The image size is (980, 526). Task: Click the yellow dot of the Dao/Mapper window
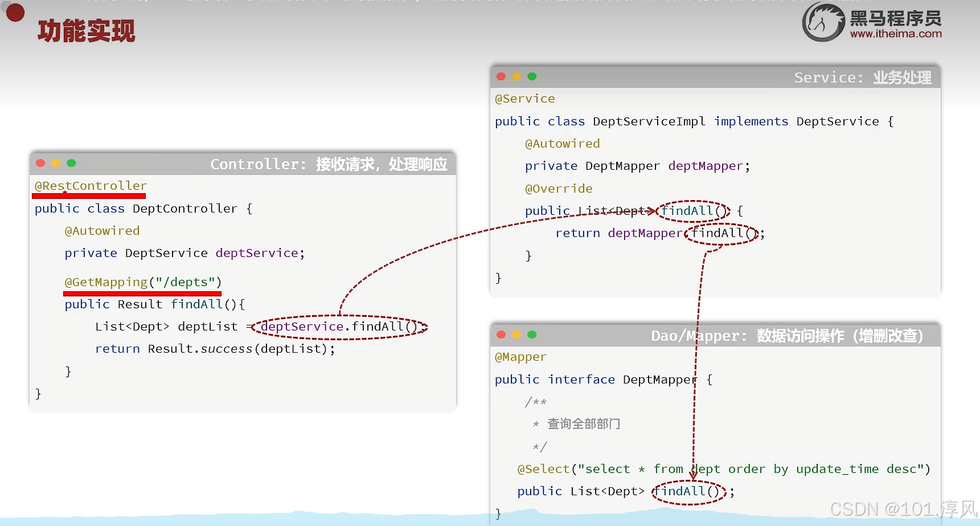[516, 335]
